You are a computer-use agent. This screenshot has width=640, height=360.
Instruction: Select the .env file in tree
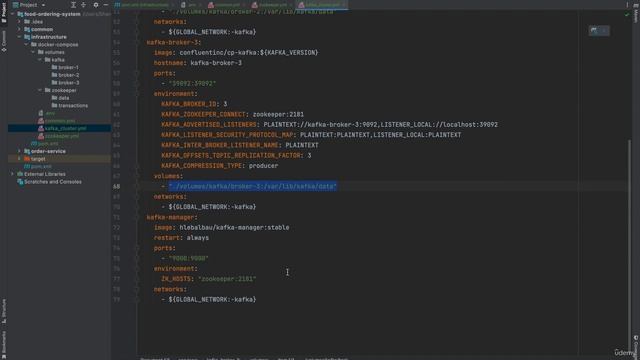47,113
